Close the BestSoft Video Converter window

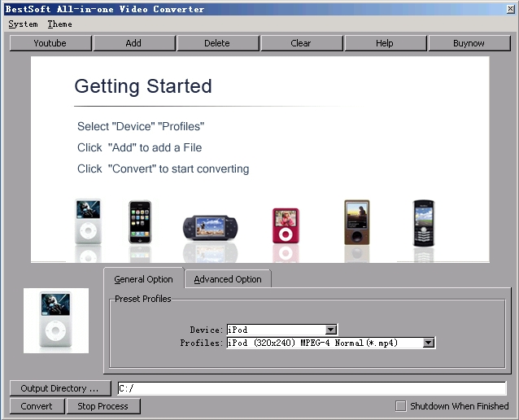(510, 9)
